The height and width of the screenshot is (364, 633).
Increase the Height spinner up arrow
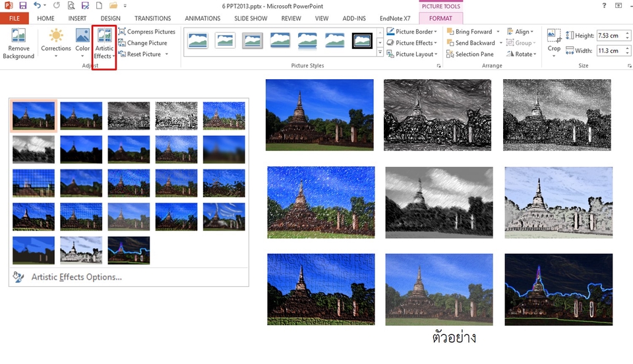click(627, 33)
